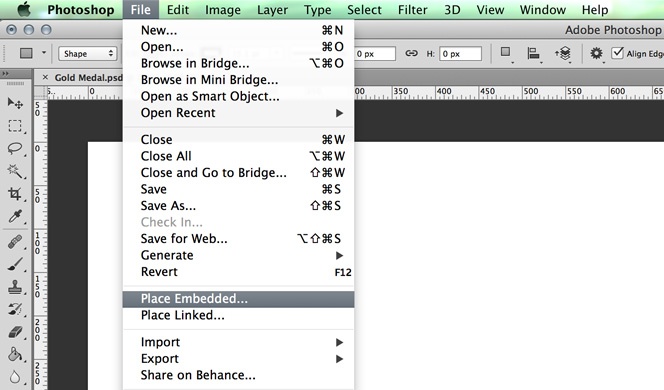The image size is (664, 390).
Task: Select the Brush tool
Action: pos(15,265)
